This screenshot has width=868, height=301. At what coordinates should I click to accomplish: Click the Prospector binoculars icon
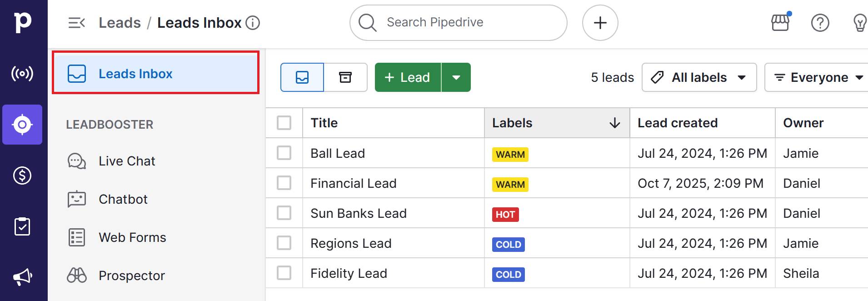(77, 276)
